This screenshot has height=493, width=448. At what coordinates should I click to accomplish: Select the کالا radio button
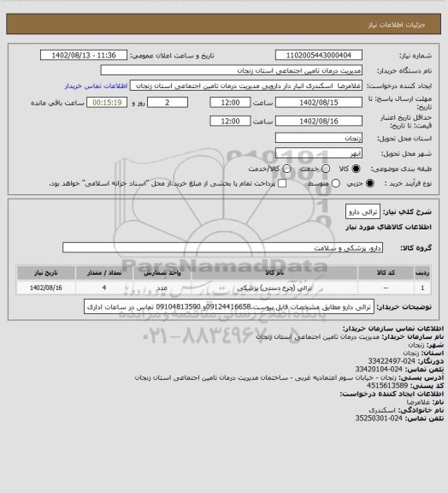[356, 169]
